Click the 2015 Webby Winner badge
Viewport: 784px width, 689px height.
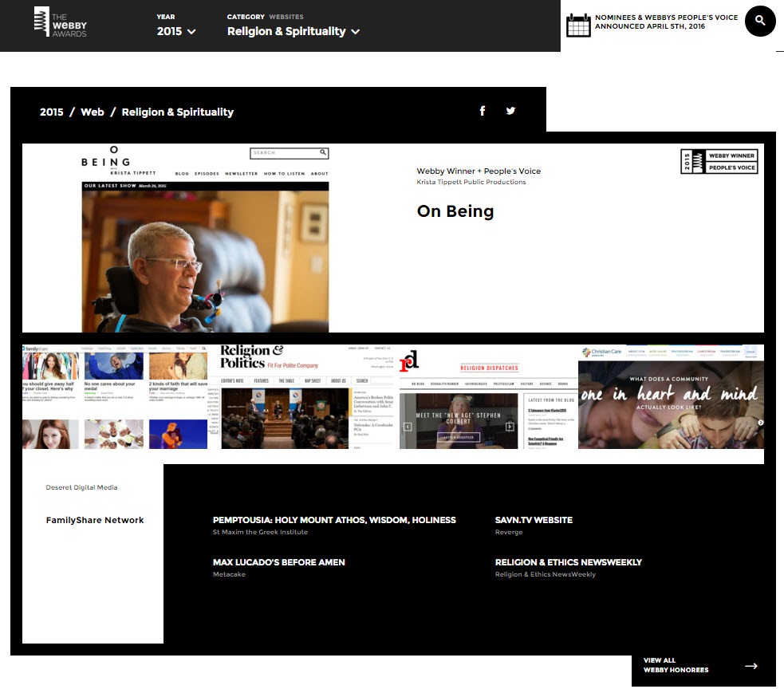click(719, 162)
